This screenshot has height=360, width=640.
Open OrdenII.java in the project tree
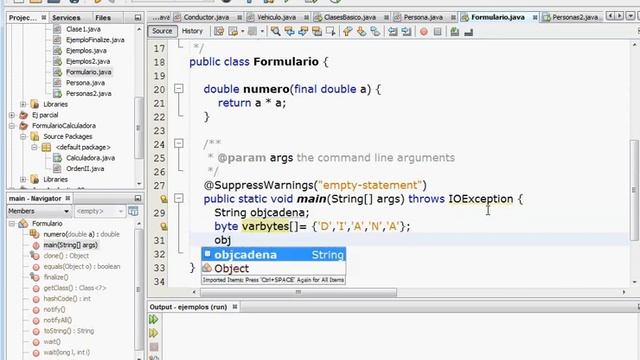[85, 169]
